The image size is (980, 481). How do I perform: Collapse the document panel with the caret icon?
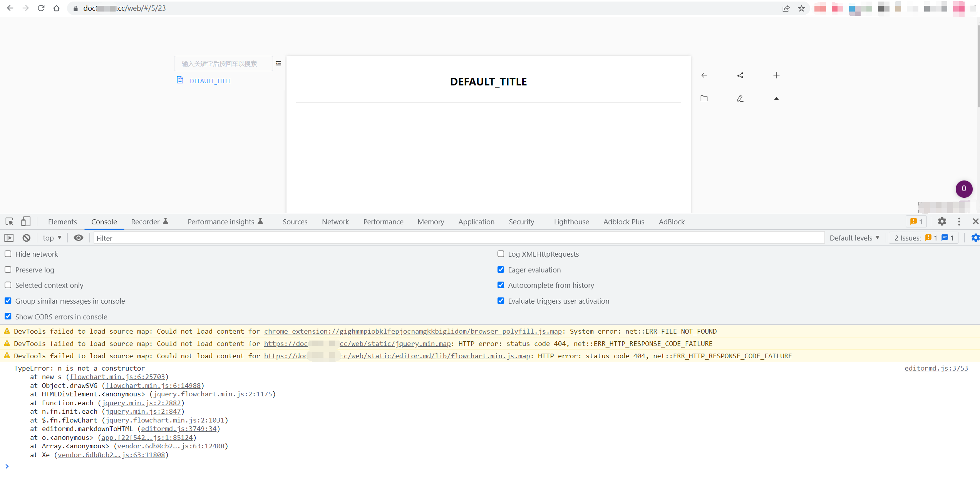pos(776,98)
